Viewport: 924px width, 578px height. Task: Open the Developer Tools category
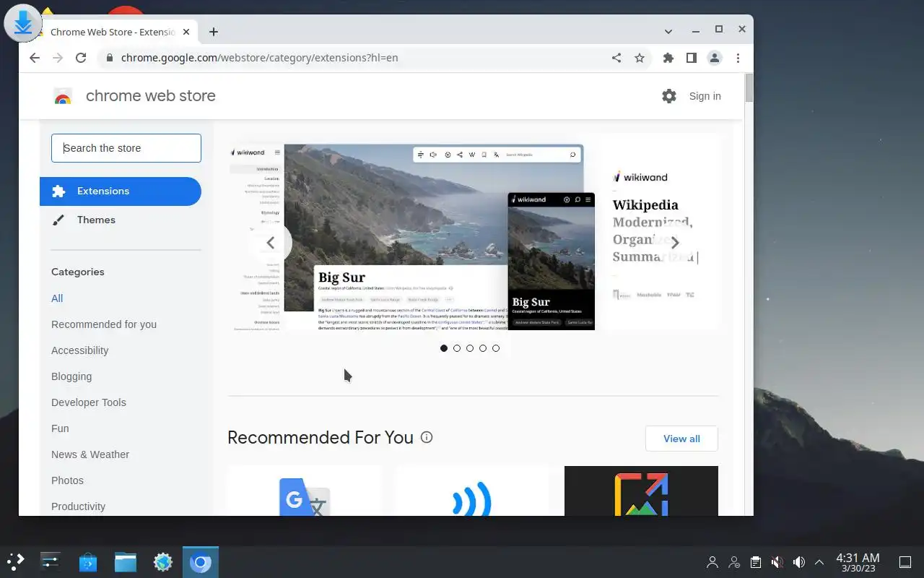[x=89, y=402]
